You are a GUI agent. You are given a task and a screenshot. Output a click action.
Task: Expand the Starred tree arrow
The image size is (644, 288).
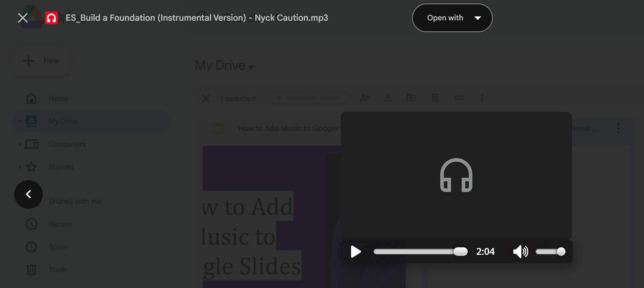point(20,167)
